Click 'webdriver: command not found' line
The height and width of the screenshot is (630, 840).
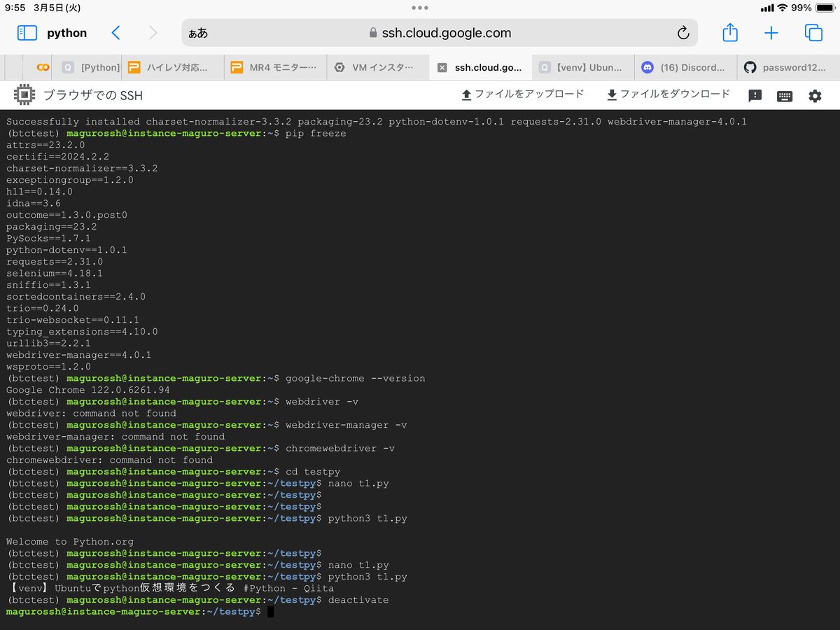pos(91,413)
